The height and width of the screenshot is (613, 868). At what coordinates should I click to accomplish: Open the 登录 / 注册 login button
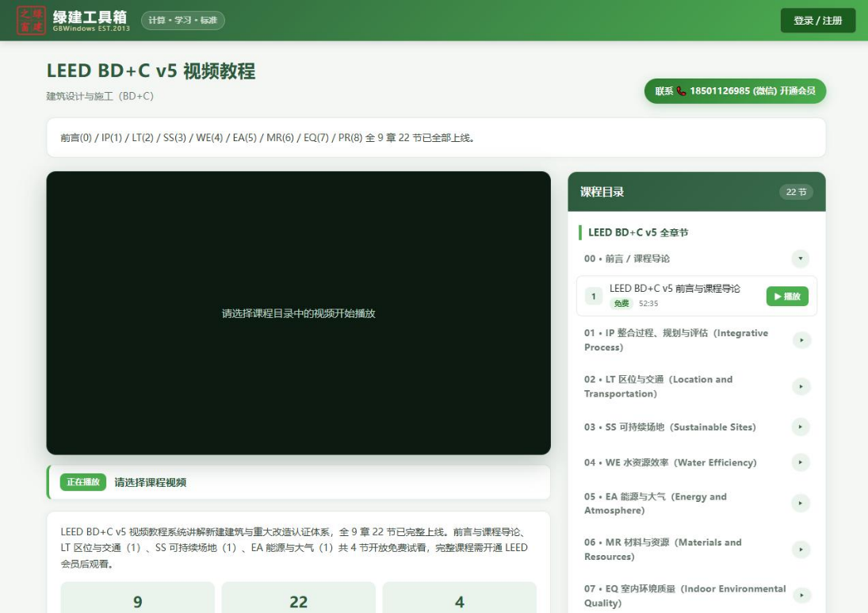click(x=817, y=21)
